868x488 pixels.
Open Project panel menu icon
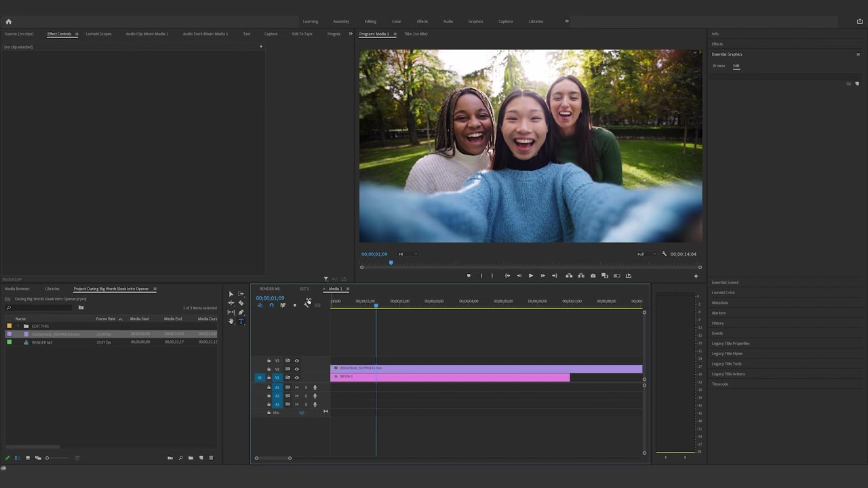(x=155, y=289)
